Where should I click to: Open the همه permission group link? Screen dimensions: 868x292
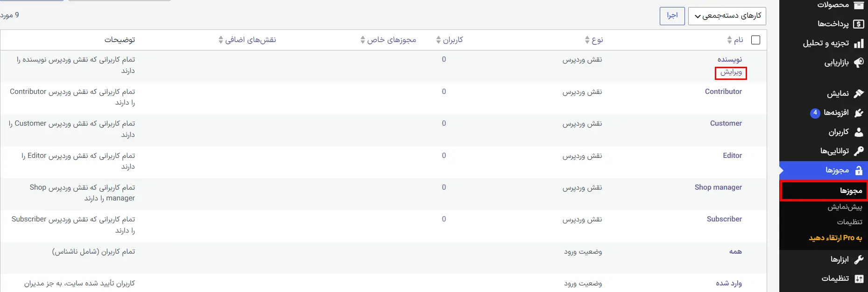coord(735,251)
